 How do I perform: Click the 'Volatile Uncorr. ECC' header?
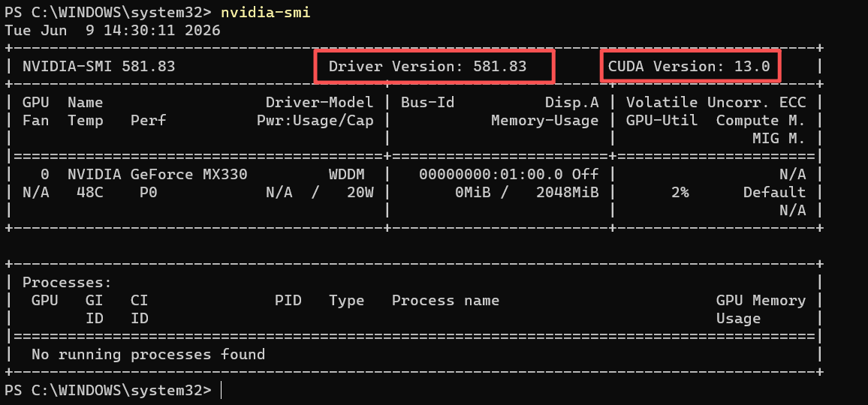(716, 102)
